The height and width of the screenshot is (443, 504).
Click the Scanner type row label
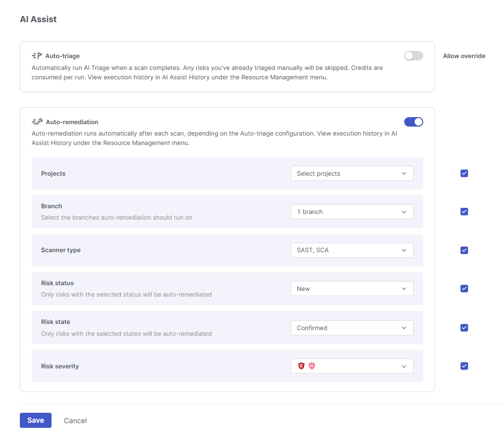(x=61, y=250)
